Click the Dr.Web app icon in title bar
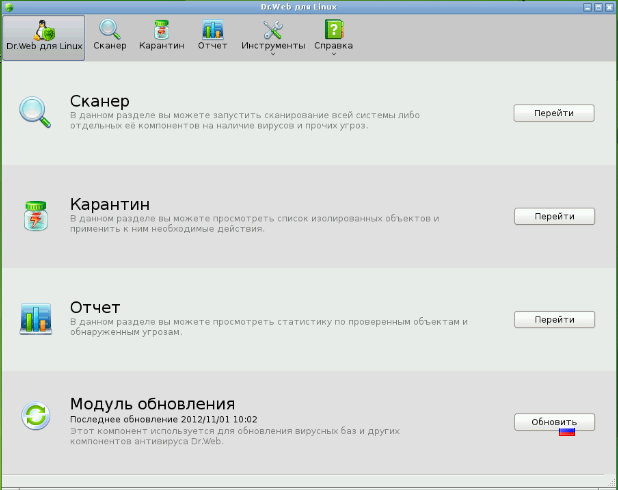 9,7
